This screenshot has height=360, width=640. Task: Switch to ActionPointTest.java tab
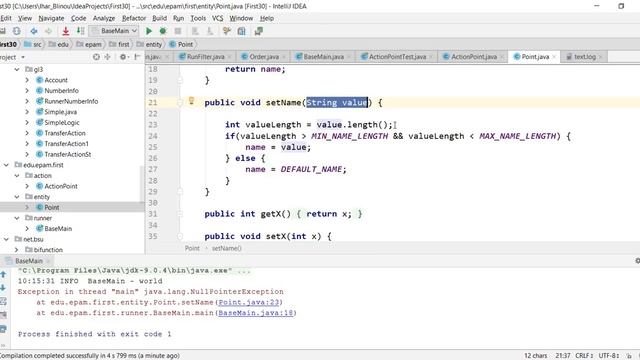coord(397,57)
